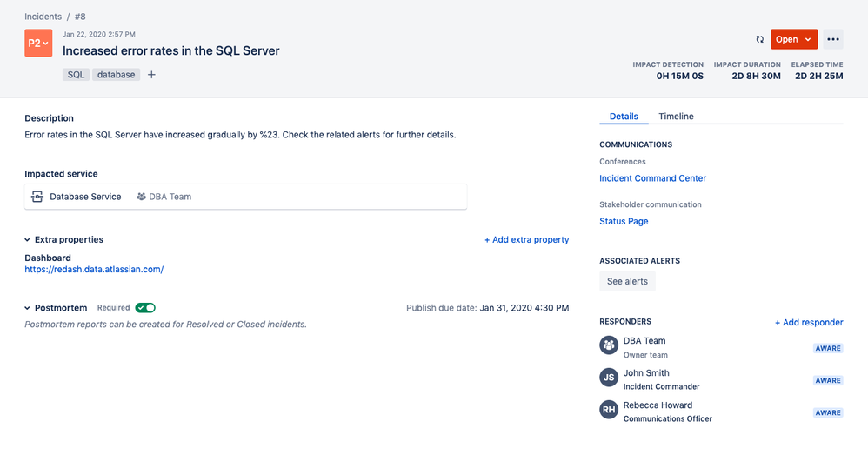Click the Impact Duration value 2D 8H 30M
This screenshot has width=868, height=462.
tap(756, 77)
